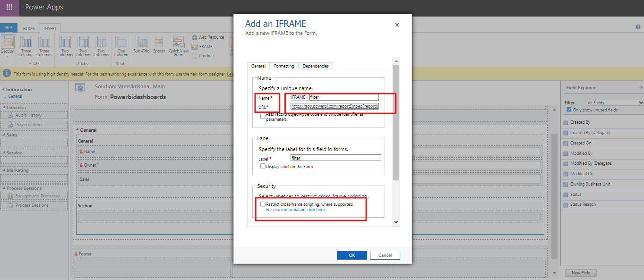Insert a Sub-Grid from the ribbon

pos(141,44)
